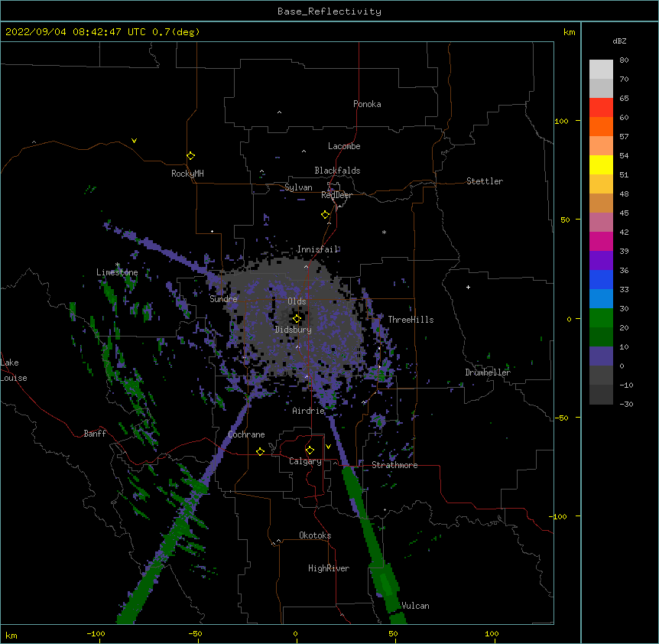Select the red 65 dBZ legend color
The height and width of the screenshot is (644, 659).
point(601,107)
